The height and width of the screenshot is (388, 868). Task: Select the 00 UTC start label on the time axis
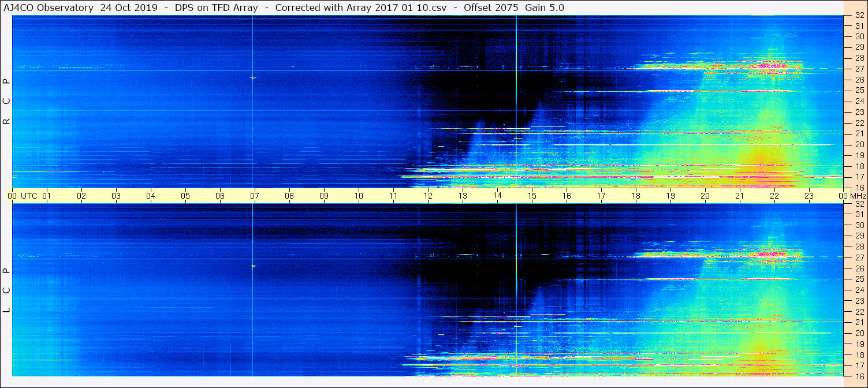[23, 196]
